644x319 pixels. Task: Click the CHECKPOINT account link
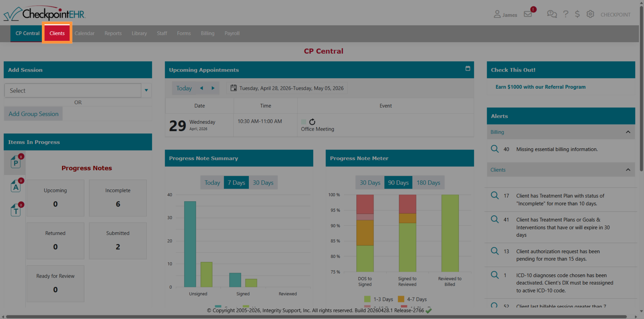click(x=615, y=15)
